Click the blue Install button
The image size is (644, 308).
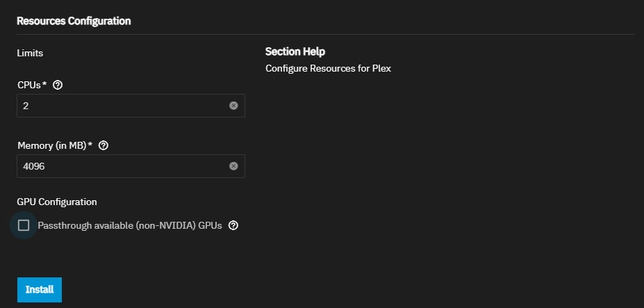40,289
